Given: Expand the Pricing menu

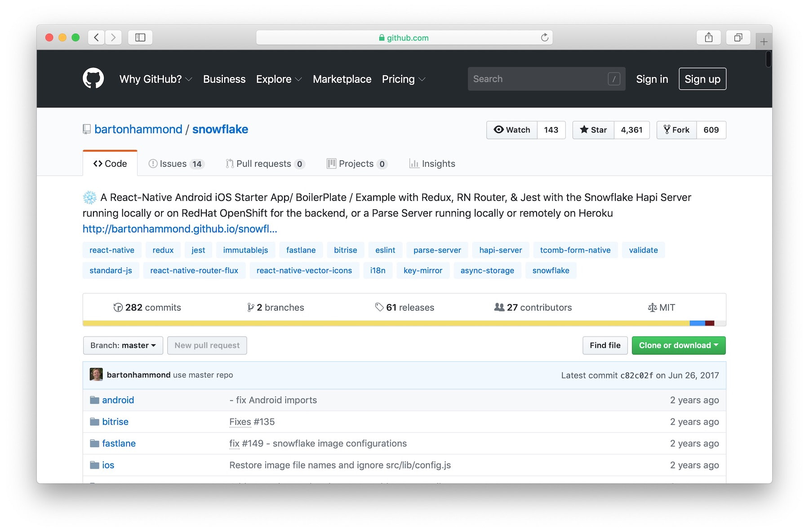Looking at the screenshot, I should [x=403, y=79].
